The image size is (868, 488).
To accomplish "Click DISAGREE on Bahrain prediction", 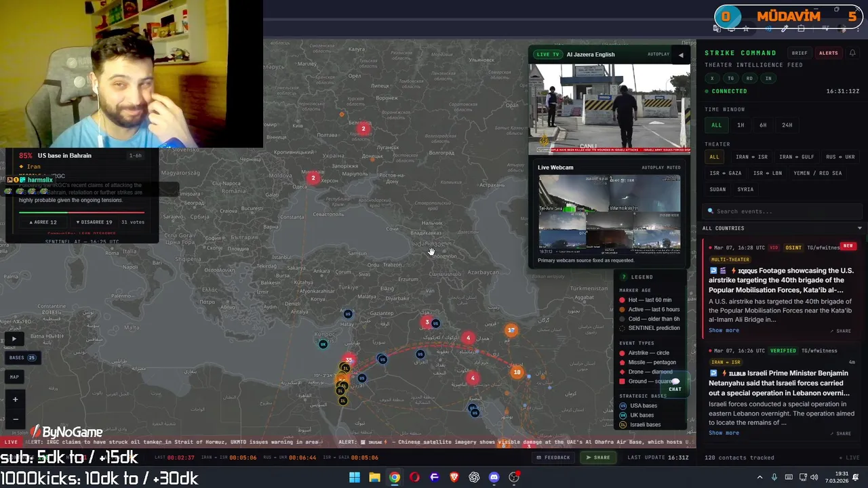I will click(x=94, y=222).
